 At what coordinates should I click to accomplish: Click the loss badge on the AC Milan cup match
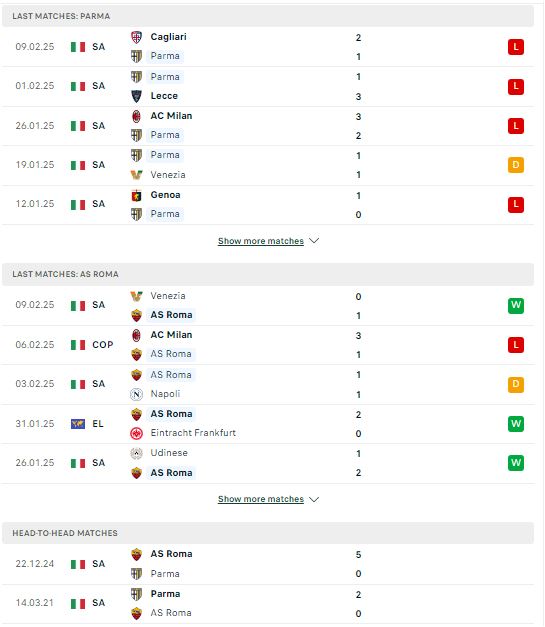pos(516,345)
